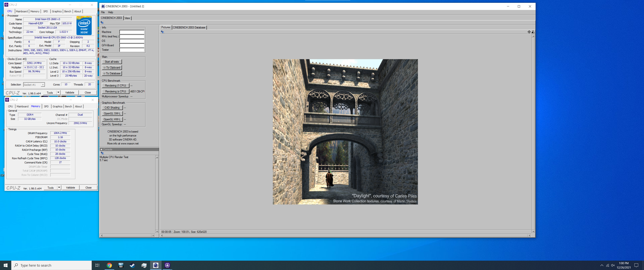The width and height of the screenshot is (644, 270).
Task: Click the Tester input field
Action: click(x=132, y=50)
